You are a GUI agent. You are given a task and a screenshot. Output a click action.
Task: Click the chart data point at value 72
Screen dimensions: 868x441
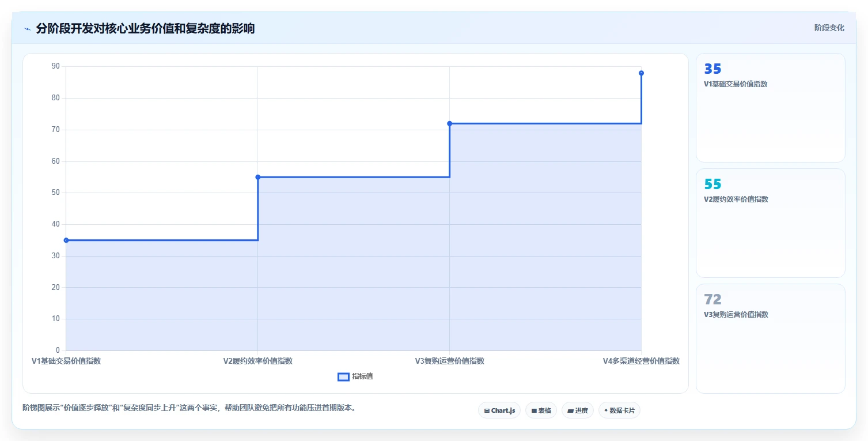tap(450, 123)
